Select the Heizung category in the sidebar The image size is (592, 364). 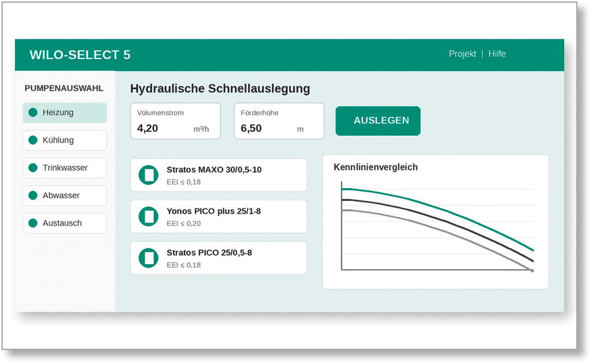[64, 113]
